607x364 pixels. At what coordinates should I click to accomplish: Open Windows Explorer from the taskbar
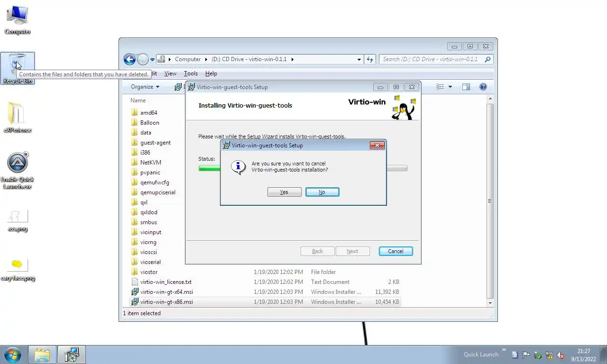(x=42, y=355)
